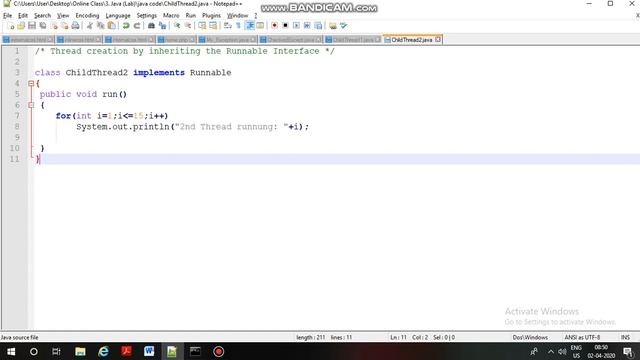640x360 pixels.
Task: Open the Plugins menu
Action: tap(211, 16)
